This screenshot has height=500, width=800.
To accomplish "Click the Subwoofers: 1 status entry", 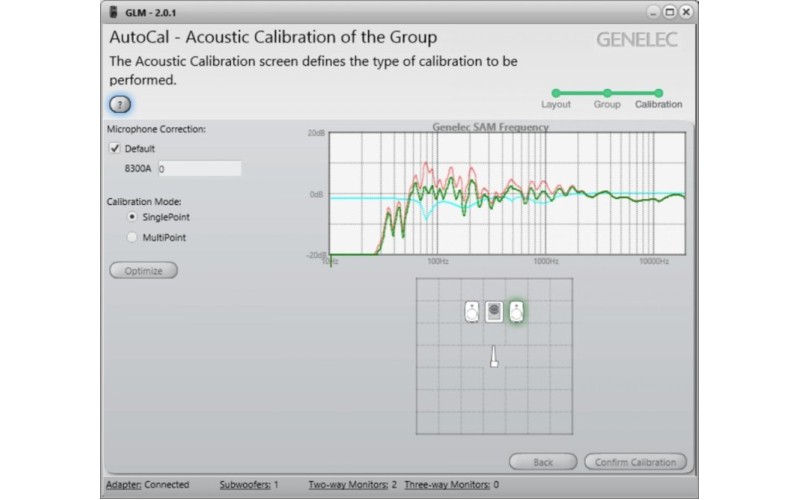I will [249, 485].
